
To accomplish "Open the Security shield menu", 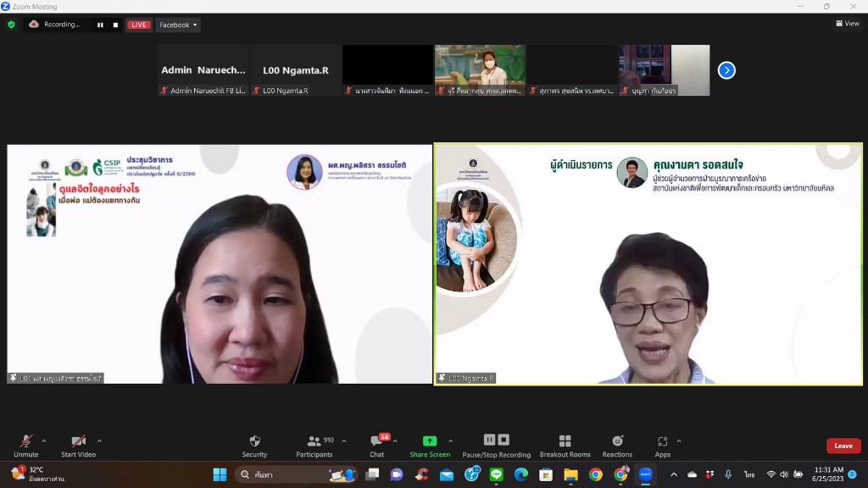I will [x=254, y=446].
